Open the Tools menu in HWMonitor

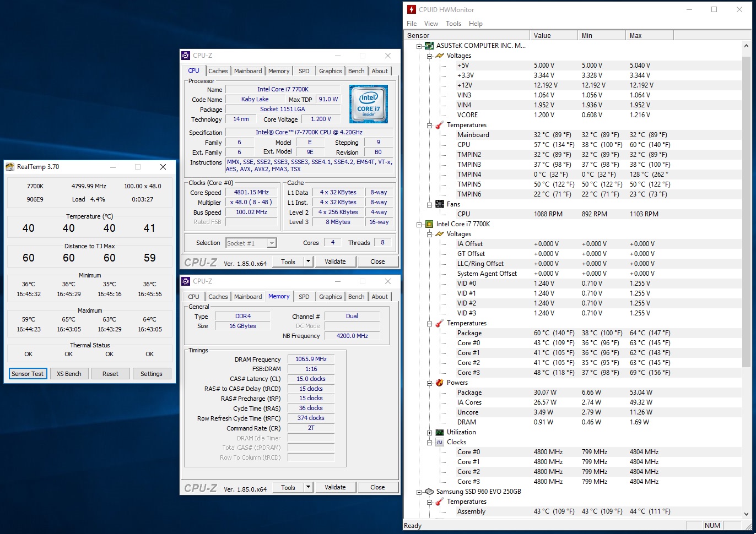[453, 24]
